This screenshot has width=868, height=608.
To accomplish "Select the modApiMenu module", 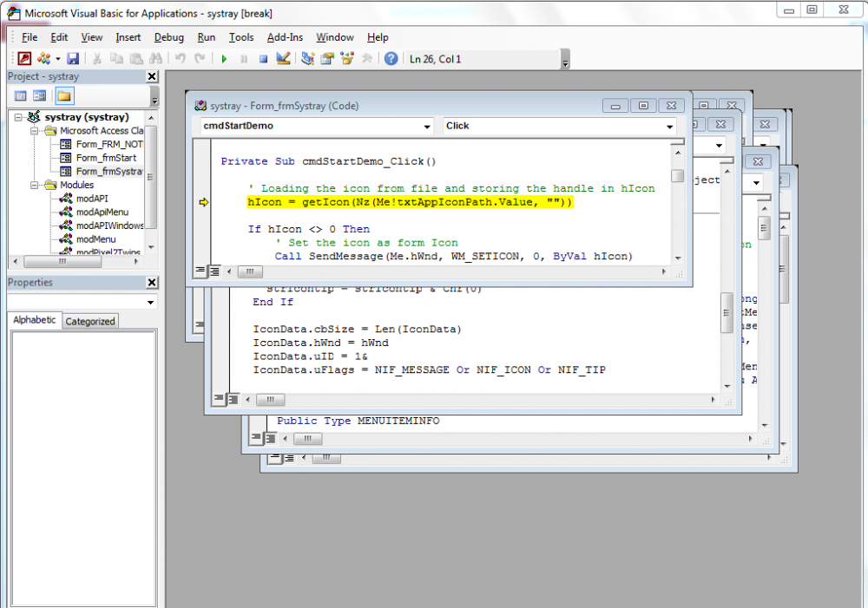I will (102, 212).
